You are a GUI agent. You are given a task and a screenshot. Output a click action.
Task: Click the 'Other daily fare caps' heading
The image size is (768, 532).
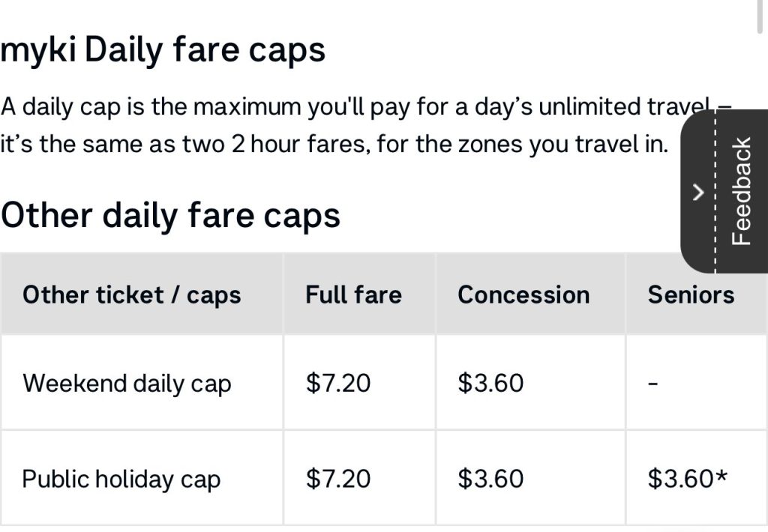click(170, 216)
